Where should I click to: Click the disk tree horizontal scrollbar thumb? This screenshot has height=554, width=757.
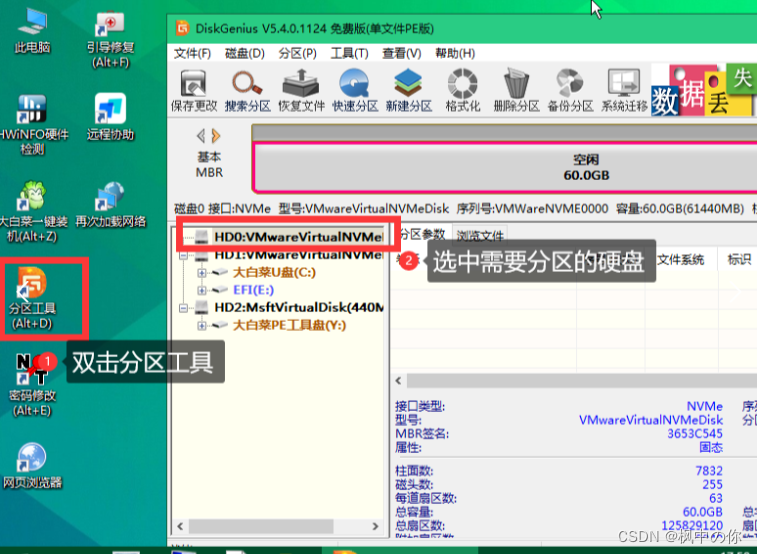coord(261,526)
